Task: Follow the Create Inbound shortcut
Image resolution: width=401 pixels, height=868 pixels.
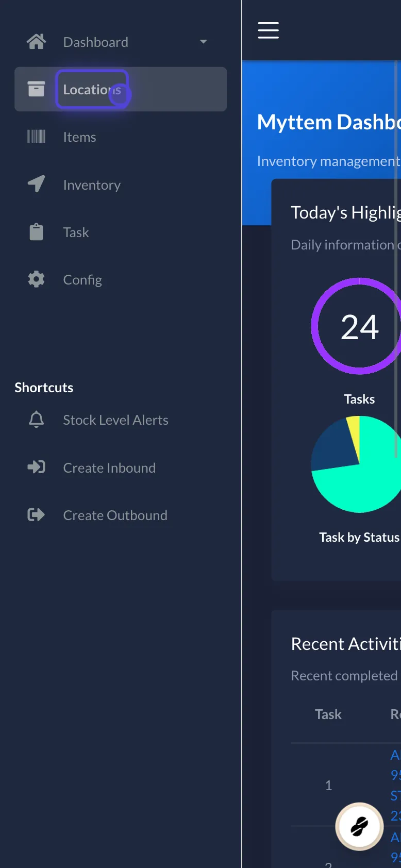Action: point(121,468)
